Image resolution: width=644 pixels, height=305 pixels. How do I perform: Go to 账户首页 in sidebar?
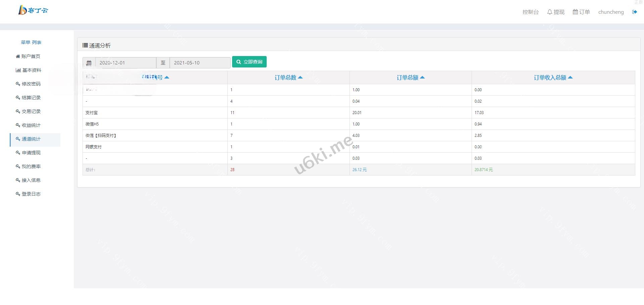[x=28, y=56]
